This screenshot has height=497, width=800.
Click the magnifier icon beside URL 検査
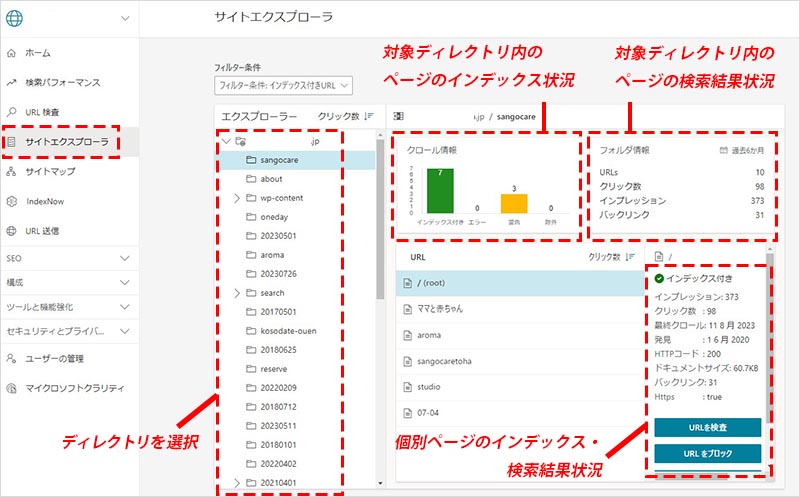pos(11,112)
